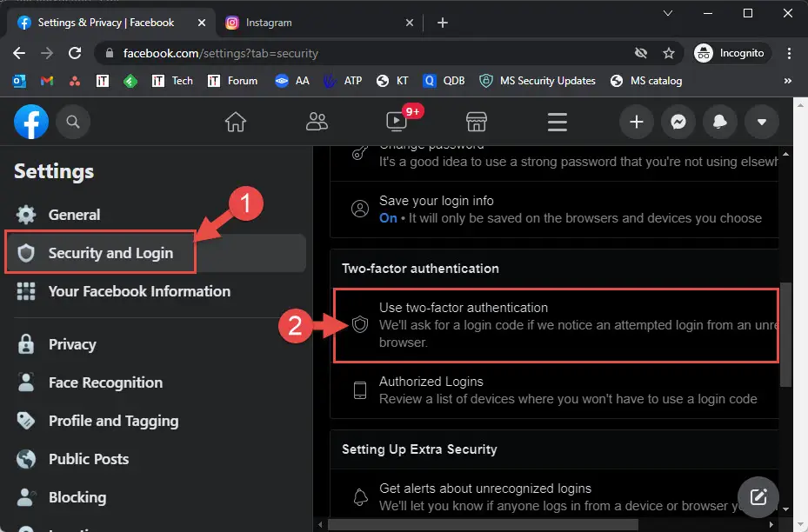The height and width of the screenshot is (532, 808).
Task: Open the Chrome three-dot menu
Action: pos(789,53)
